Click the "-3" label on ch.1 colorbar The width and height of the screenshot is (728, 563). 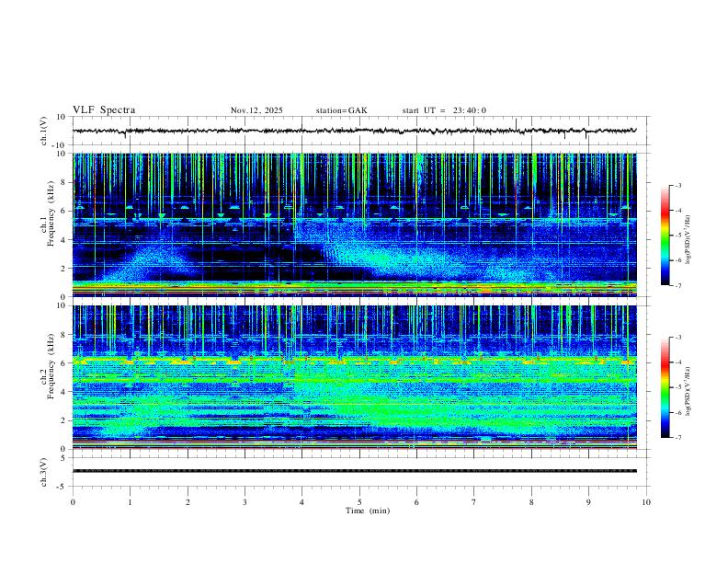coord(677,185)
